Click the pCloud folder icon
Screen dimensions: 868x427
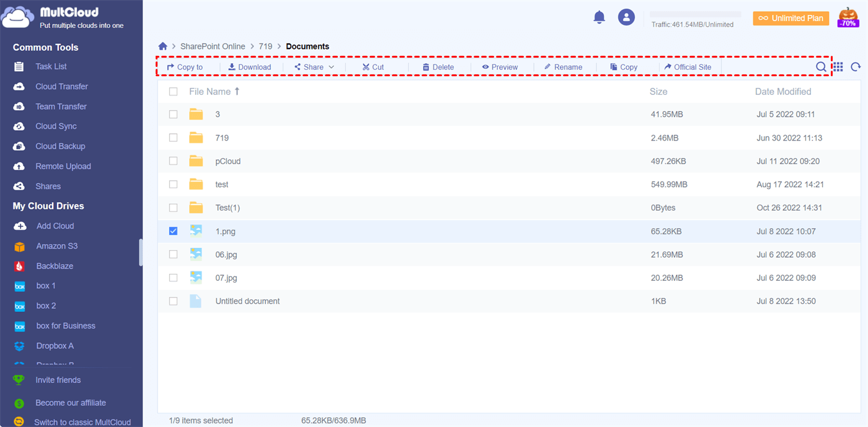tap(196, 161)
